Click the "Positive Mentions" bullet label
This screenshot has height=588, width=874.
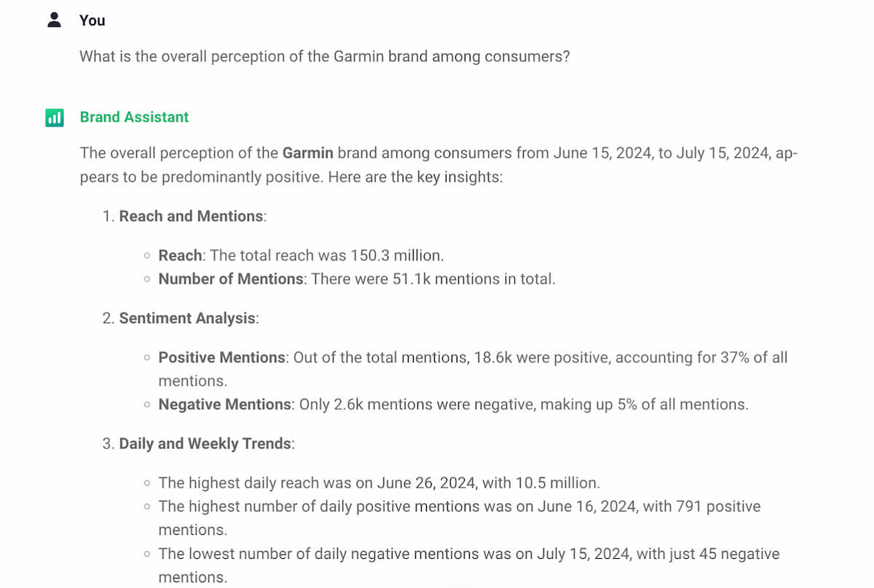222,357
